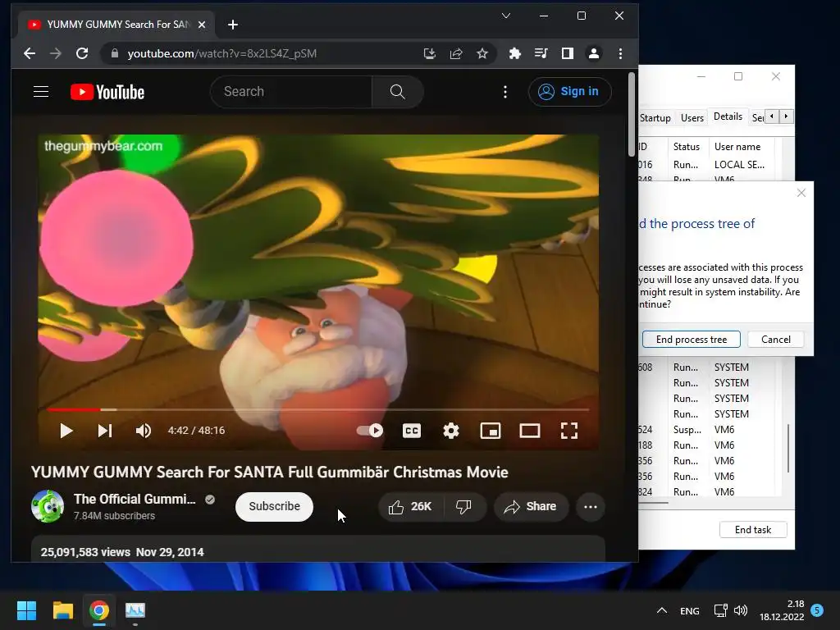Image resolution: width=840 pixels, height=630 pixels.
Task: Select Details tab in Task Manager
Action: point(728,116)
